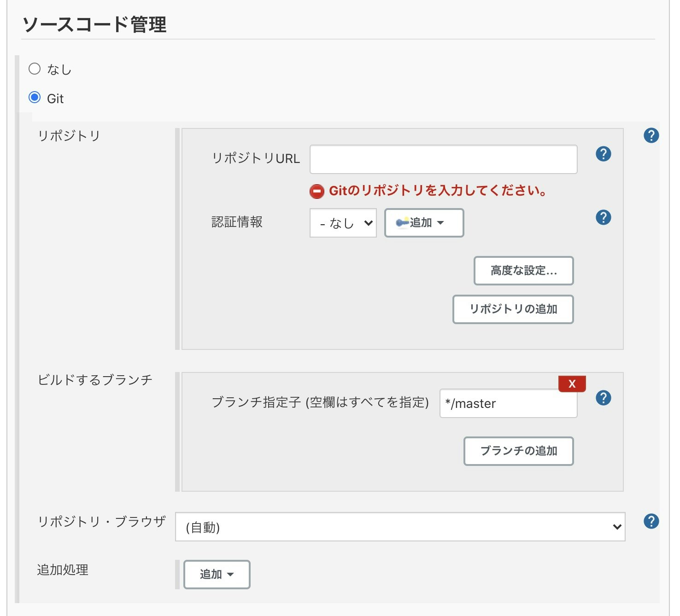Click the 高度な設定... button
The image size is (680, 616).
pos(523,271)
